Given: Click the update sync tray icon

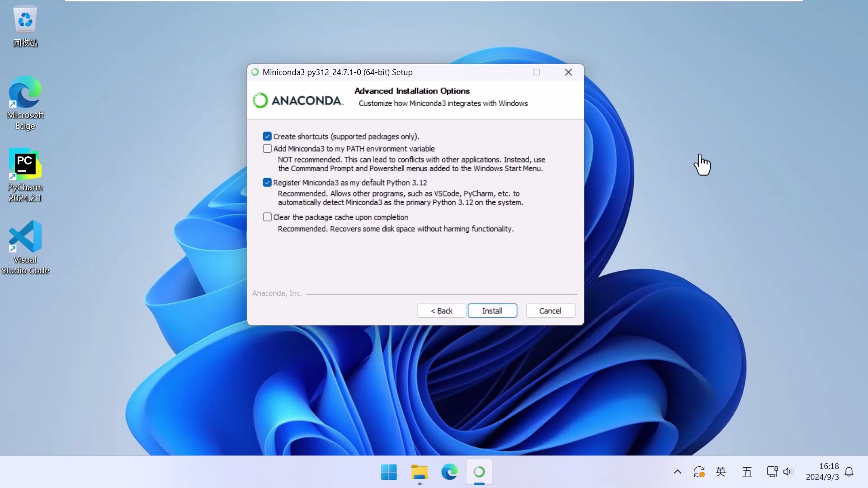Looking at the screenshot, I should (699, 472).
